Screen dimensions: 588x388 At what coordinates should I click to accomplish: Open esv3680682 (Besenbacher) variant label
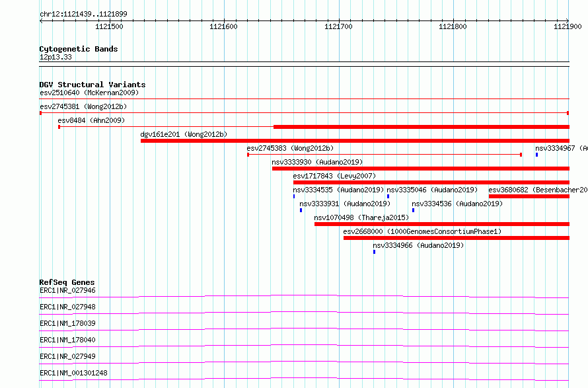[538, 190]
